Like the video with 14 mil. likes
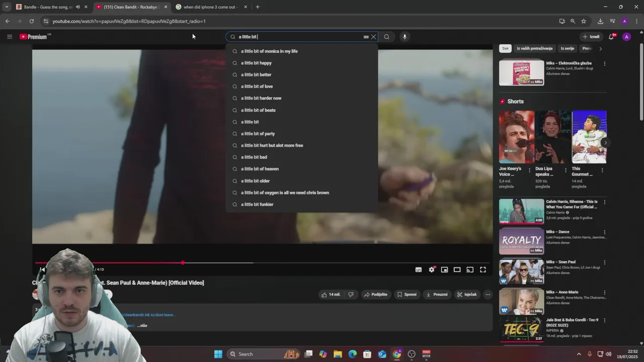The image size is (644, 362). tap(331, 295)
